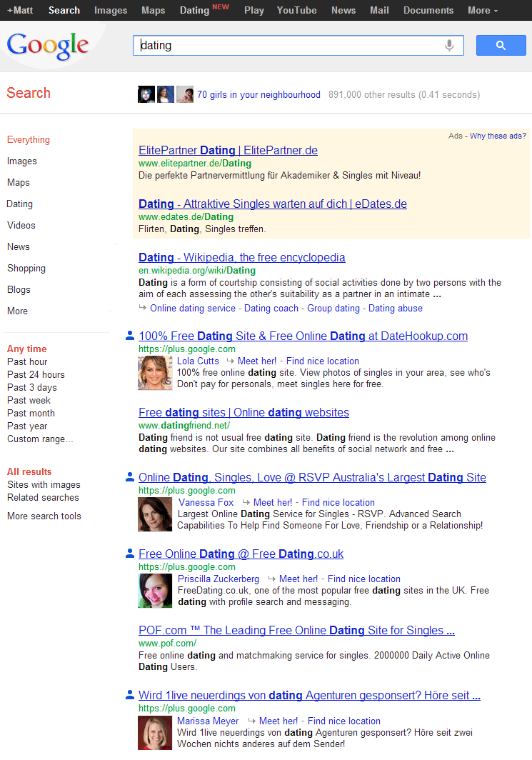This screenshot has height=760, width=532.
Task: Filter results to Past 24 hours
Action: point(36,374)
